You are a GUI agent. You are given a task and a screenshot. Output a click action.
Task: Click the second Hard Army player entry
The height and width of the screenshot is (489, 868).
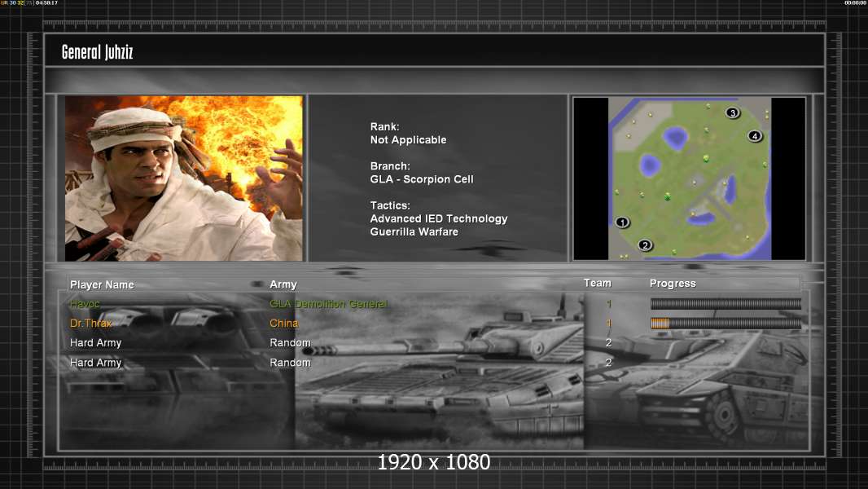point(95,363)
